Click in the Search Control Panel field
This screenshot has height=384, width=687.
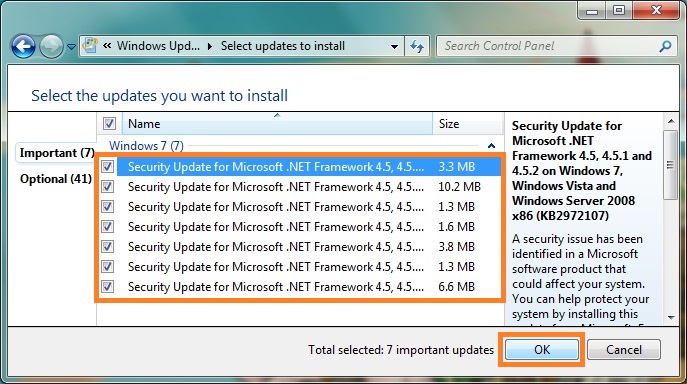tap(548, 46)
